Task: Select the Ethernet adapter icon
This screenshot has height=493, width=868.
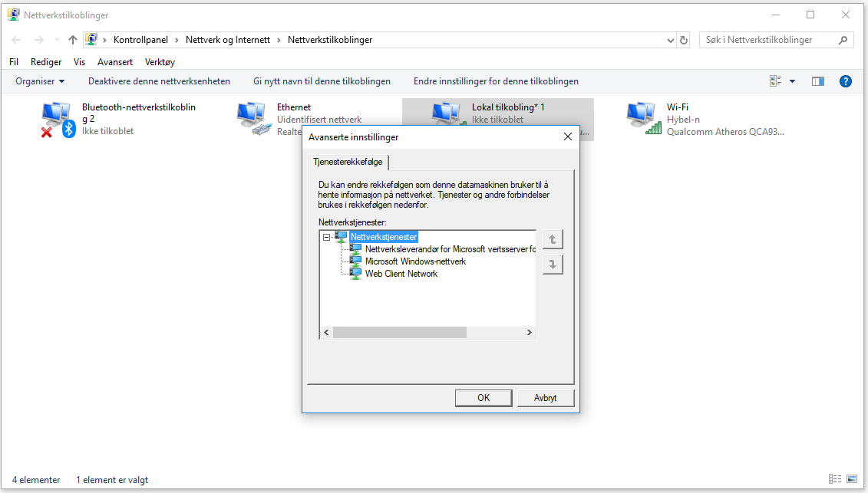Action: [254, 118]
